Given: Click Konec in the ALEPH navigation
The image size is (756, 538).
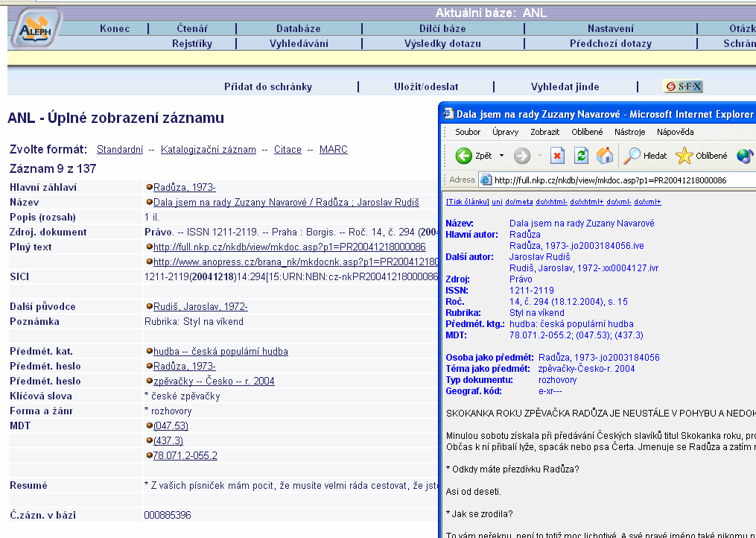Looking at the screenshot, I should (115, 28).
